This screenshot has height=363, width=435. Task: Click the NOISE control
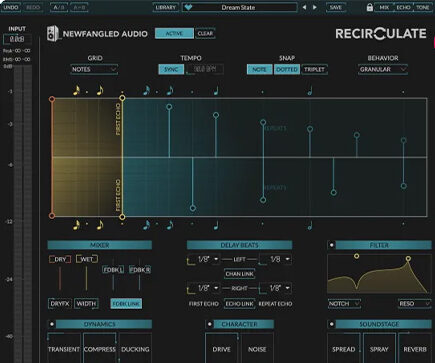point(257,349)
